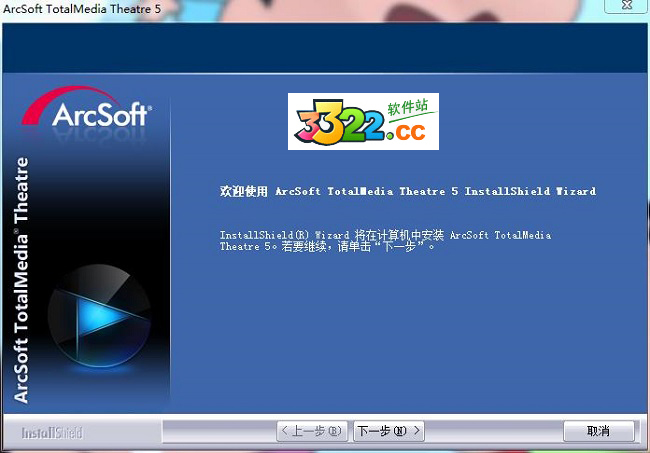
Task: Cancel installation with the 取消 button
Action: (x=599, y=431)
